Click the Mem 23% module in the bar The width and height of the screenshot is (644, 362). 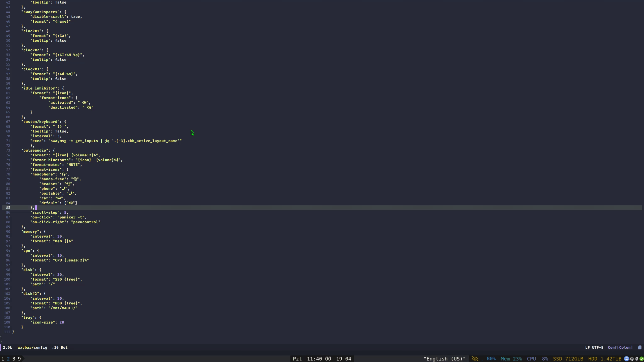(511, 359)
